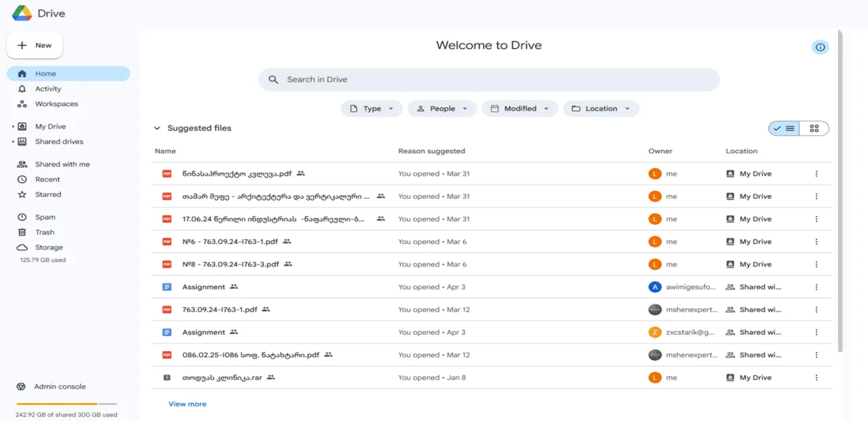Click the vertical scrollbar

pyautogui.click(x=840, y=190)
